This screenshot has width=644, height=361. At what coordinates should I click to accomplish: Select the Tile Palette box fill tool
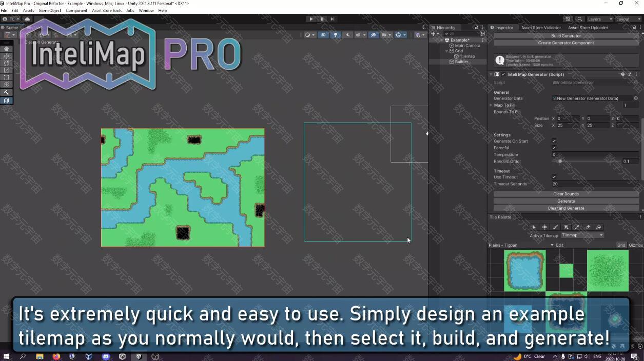(x=566, y=227)
